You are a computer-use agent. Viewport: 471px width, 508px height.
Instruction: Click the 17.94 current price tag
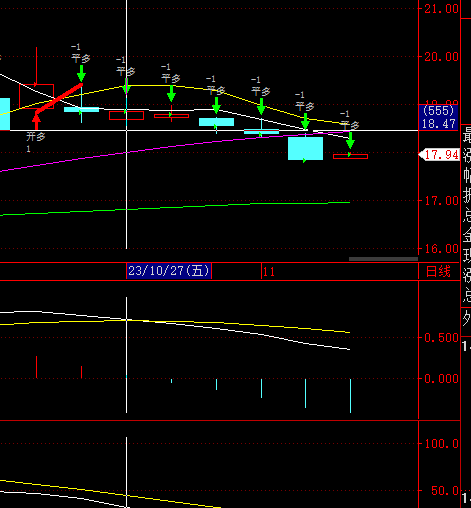click(x=440, y=155)
